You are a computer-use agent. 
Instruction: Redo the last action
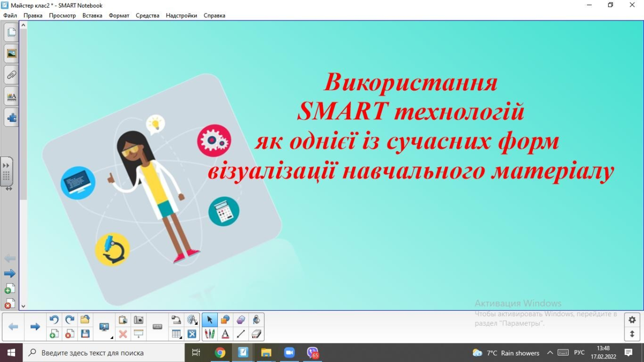point(70,320)
